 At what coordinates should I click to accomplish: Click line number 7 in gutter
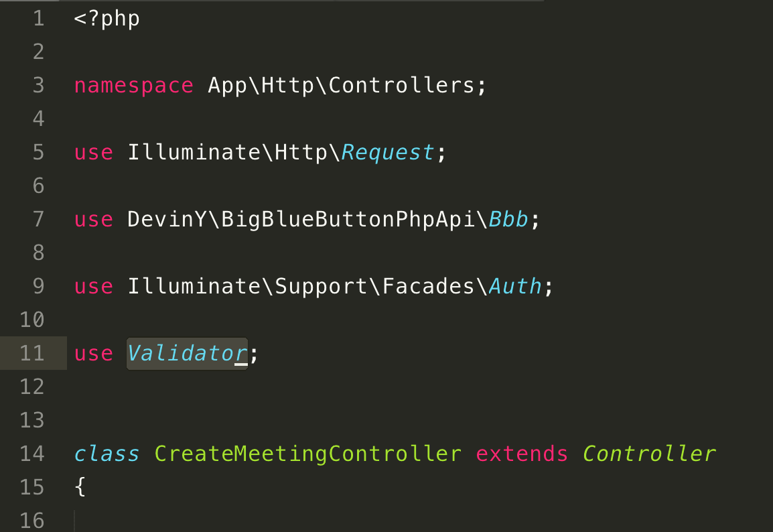click(x=38, y=219)
